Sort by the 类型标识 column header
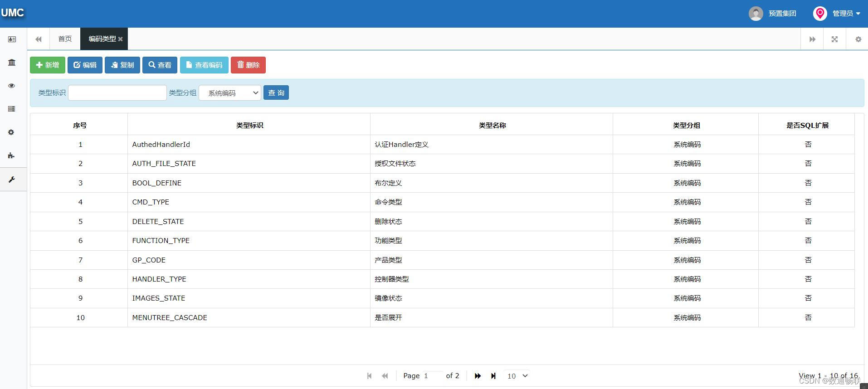Screen dimensions: 868x389 [x=249, y=125]
